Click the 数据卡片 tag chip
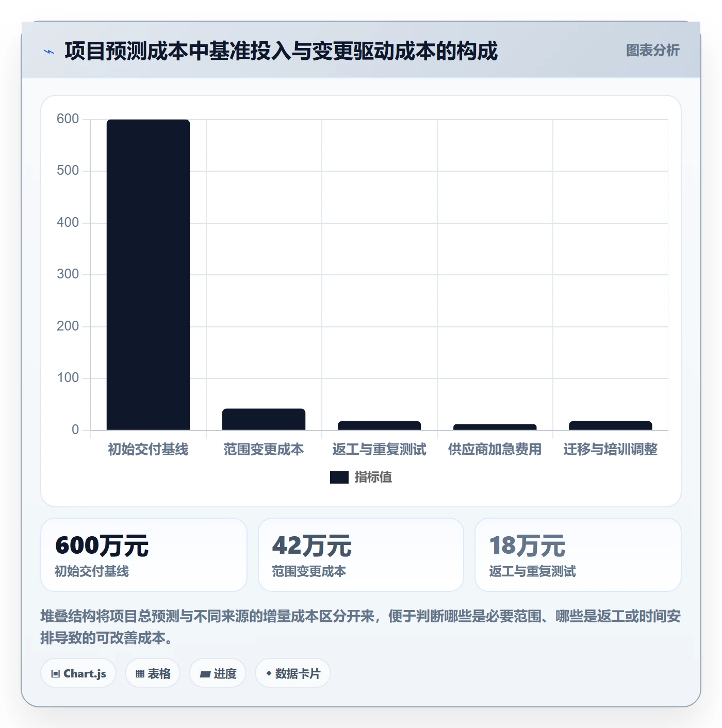Screen dimensions: 722x728 (293, 673)
